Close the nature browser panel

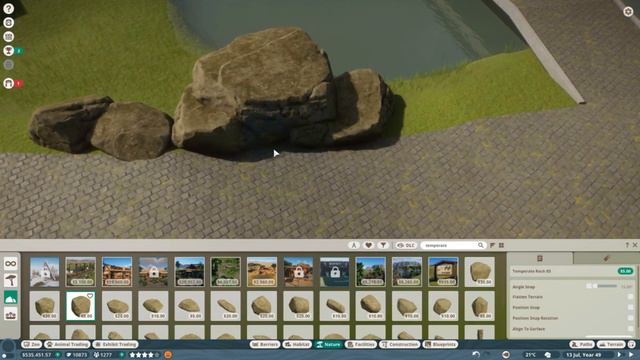[635, 245]
